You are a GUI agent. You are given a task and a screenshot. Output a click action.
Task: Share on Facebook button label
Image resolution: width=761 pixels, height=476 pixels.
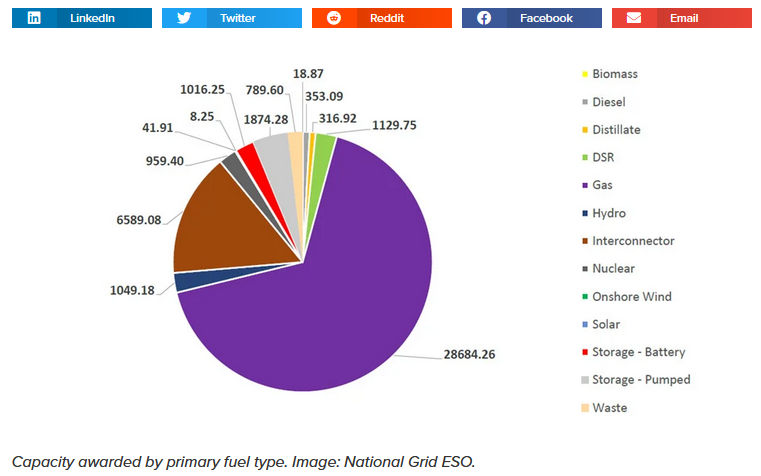pos(546,18)
